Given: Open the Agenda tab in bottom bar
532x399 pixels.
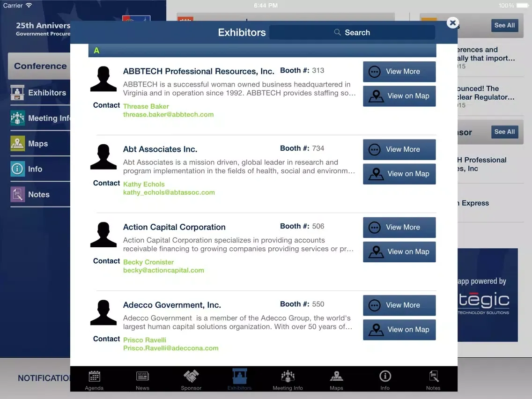Looking at the screenshot, I should [x=94, y=380].
